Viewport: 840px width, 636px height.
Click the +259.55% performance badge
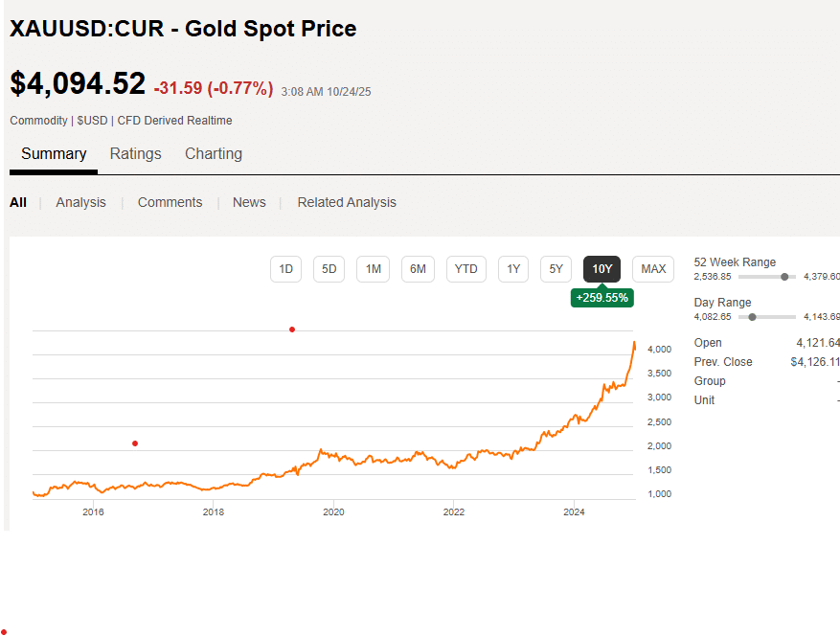coord(602,298)
